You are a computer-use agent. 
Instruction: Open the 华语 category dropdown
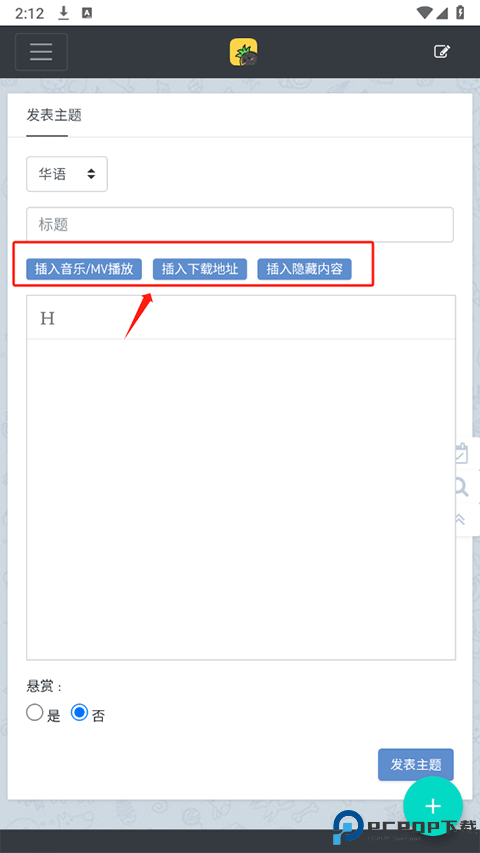pos(67,174)
